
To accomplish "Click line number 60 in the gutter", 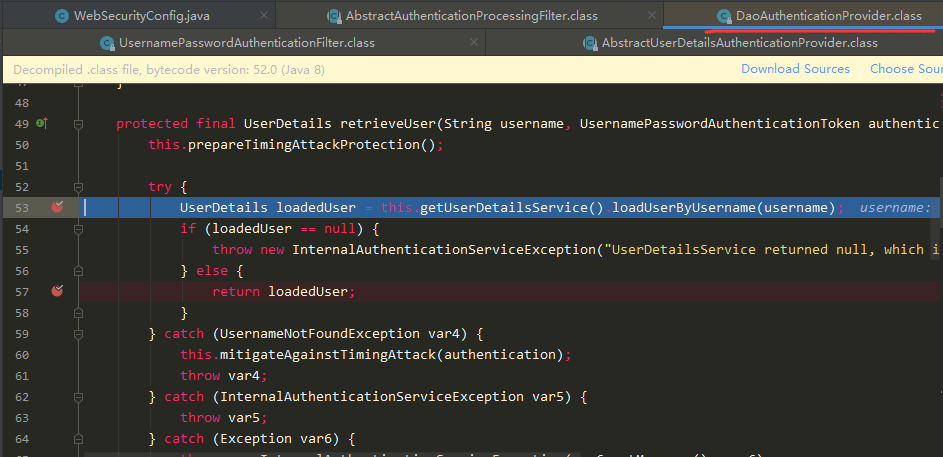I will 21,355.
